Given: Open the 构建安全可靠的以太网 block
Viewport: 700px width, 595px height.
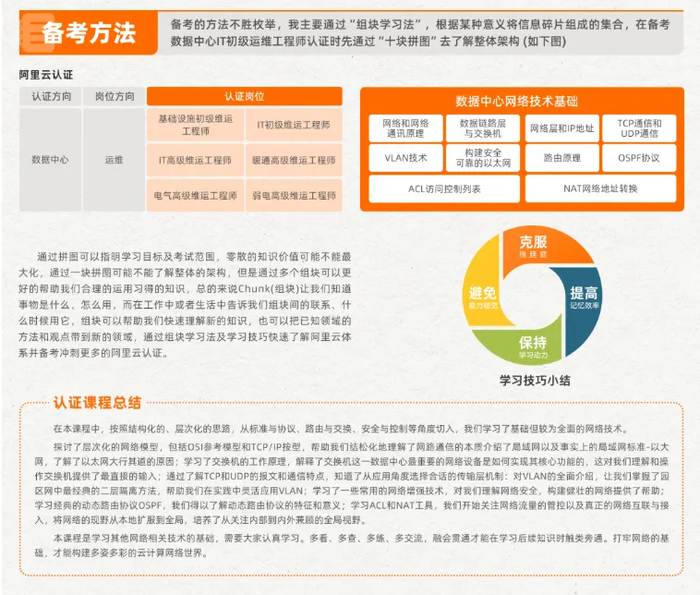Looking at the screenshot, I should pyautogui.click(x=483, y=158).
